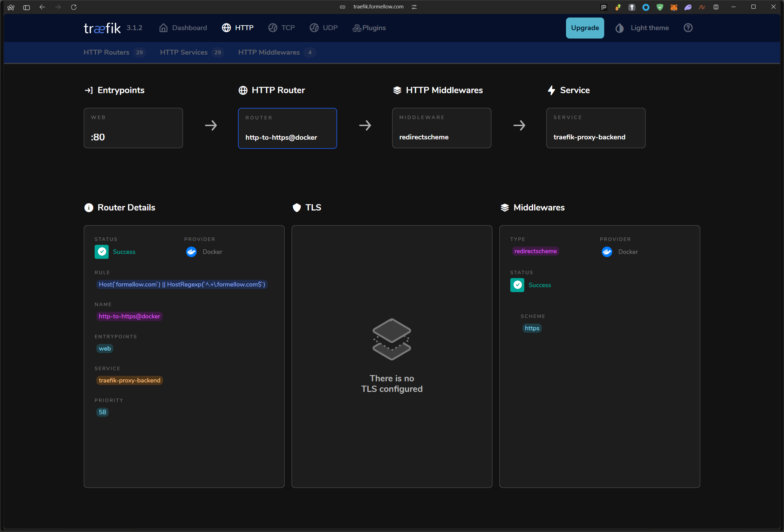Image resolution: width=784 pixels, height=532 pixels.
Task: Click the web entrypoint badge
Action: [105, 348]
